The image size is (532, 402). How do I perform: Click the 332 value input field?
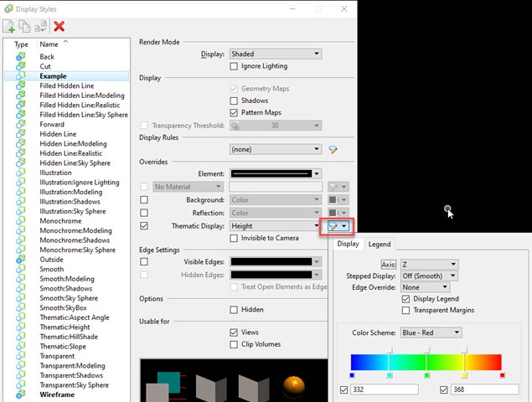pos(384,389)
